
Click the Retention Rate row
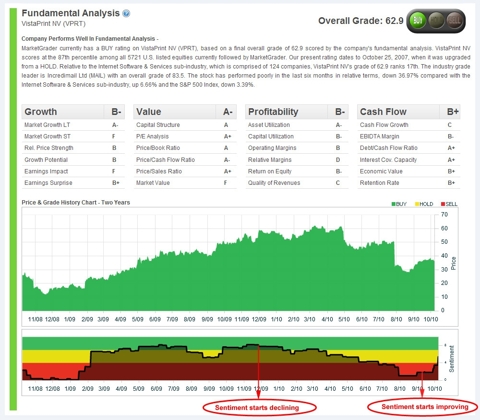[x=409, y=183]
